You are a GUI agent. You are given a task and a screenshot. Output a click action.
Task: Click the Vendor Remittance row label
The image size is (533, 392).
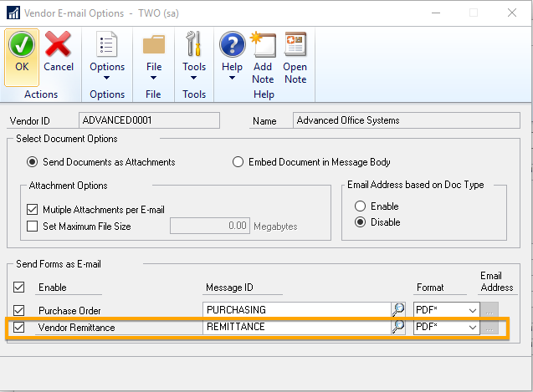coord(76,328)
